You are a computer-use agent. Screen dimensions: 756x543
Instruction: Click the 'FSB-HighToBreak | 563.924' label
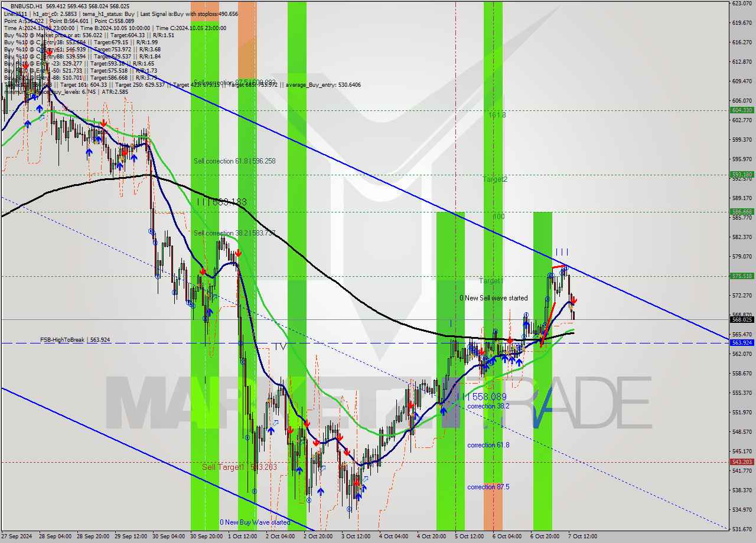[75, 340]
